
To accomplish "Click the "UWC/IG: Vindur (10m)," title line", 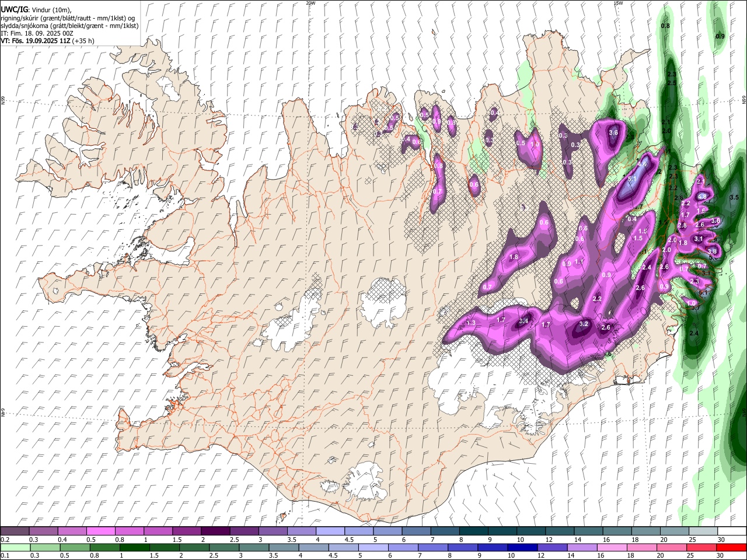I will (x=36, y=10).
